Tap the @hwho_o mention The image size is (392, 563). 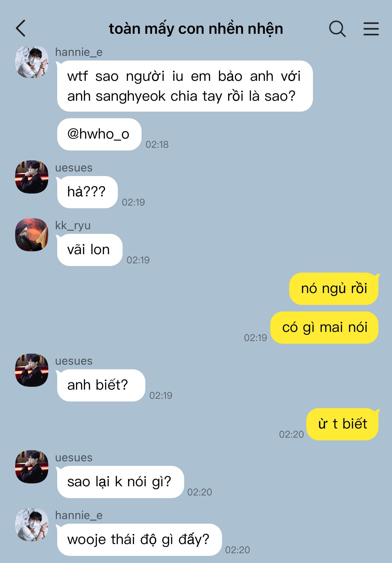(98, 134)
